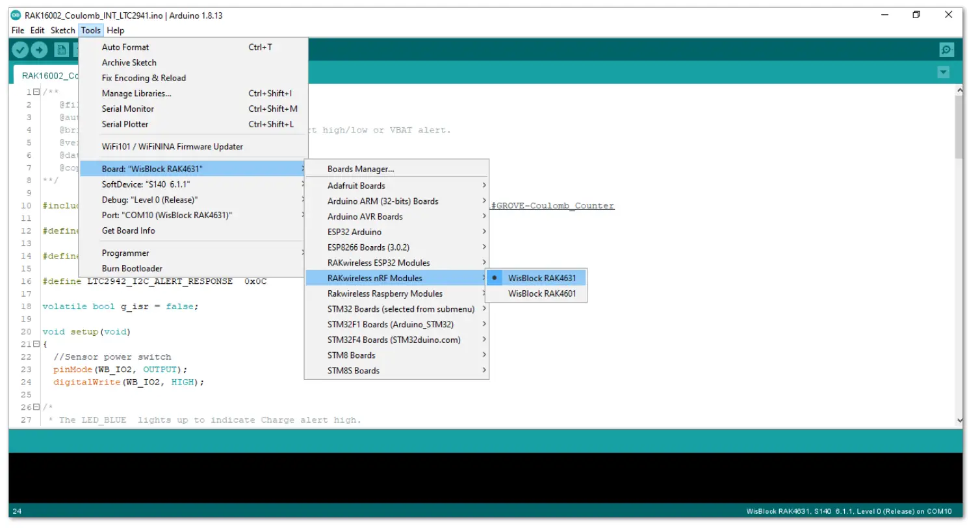
Task: Expand Arduino ARM (32-bits) Boards submenu
Action: [x=396, y=201]
